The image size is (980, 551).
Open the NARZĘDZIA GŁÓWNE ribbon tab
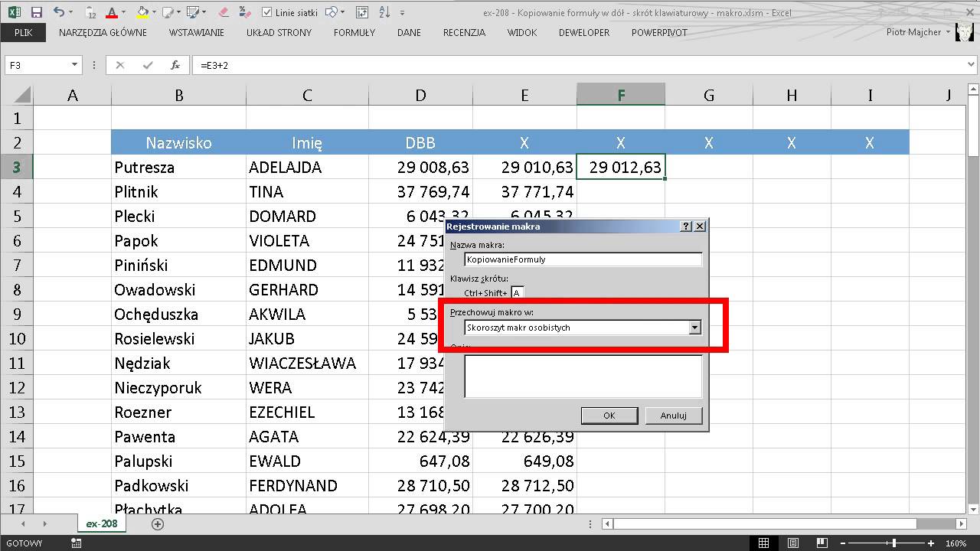pos(103,33)
